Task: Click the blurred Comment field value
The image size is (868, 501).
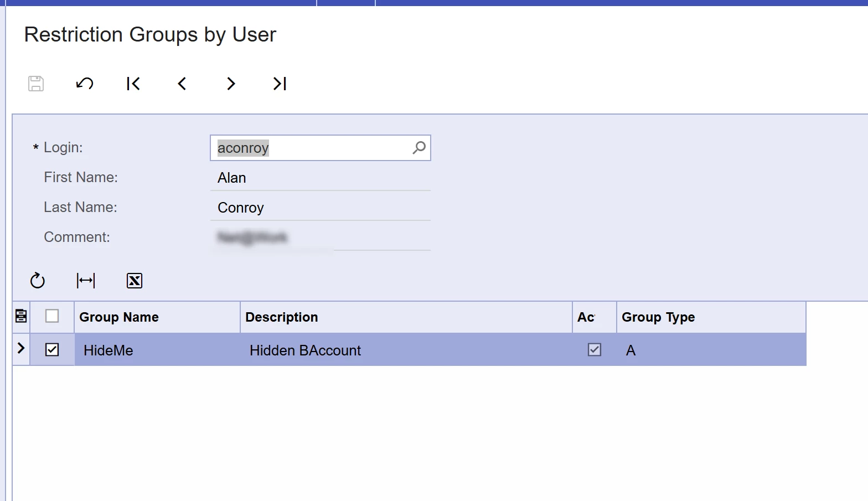Action: click(x=252, y=237)
